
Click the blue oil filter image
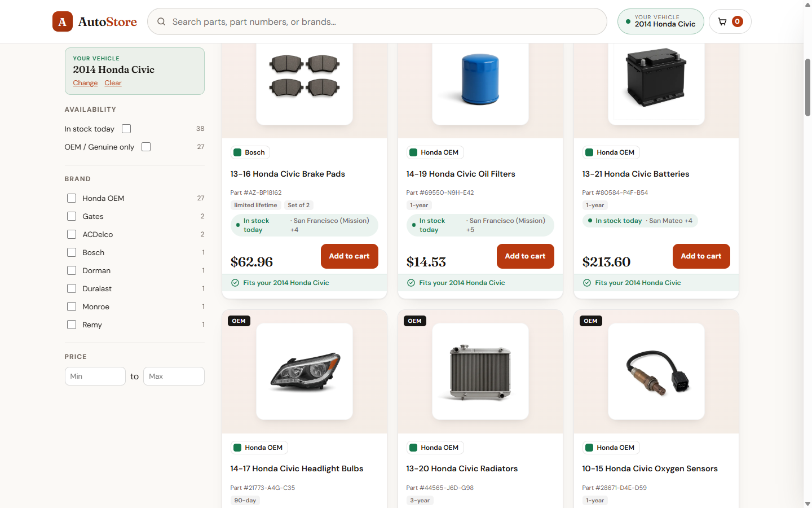coord(480,79)
